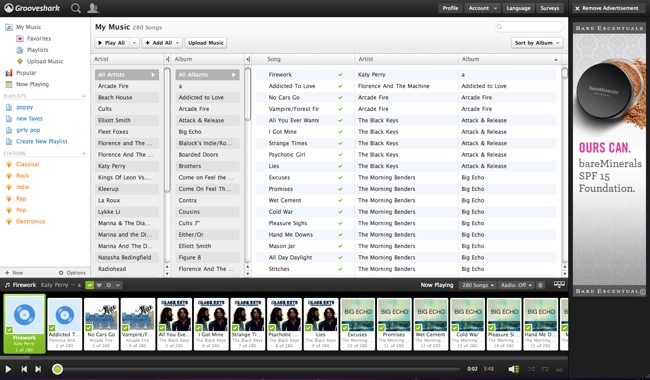Open the Profile menu
The image size is (650, 380).
tap(450, 8)
